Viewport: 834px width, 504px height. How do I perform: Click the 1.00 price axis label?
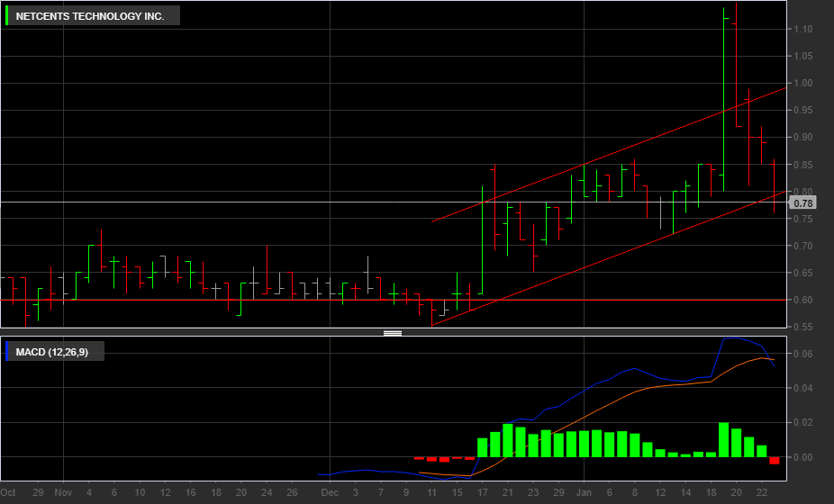click(x=803, y=84)
